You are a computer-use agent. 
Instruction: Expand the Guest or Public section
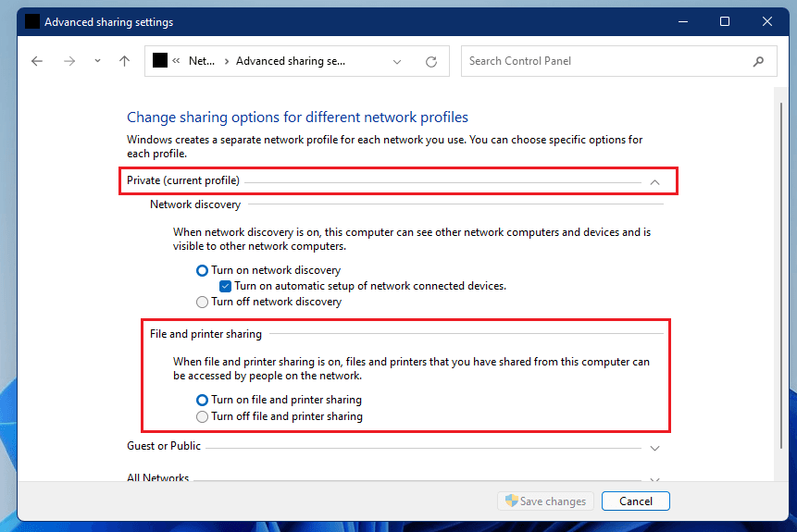[654, 448]
